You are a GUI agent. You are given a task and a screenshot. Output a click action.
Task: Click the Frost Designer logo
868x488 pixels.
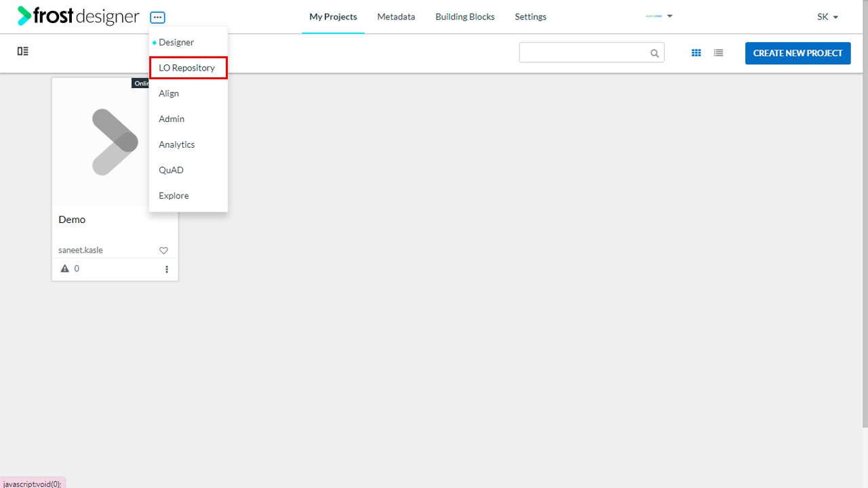[78, 16]
